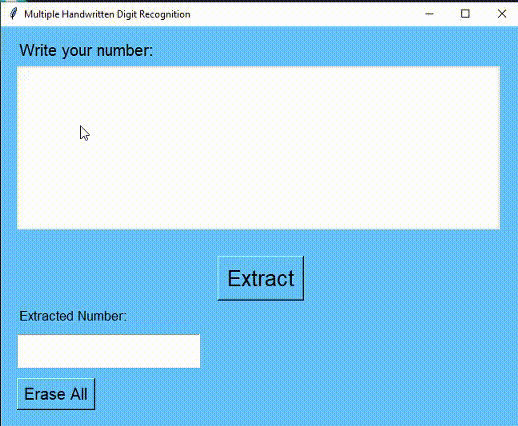Click Erase All to clear the canvas
This screenshot has width=518, height=426.
click(56, 394)
